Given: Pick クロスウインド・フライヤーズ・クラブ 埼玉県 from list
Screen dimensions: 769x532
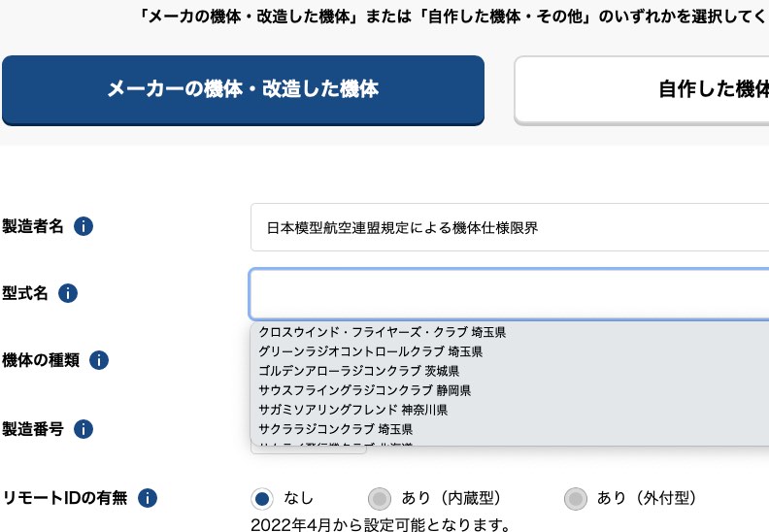Looking at the screenshot, I should [x=383, y=332].
